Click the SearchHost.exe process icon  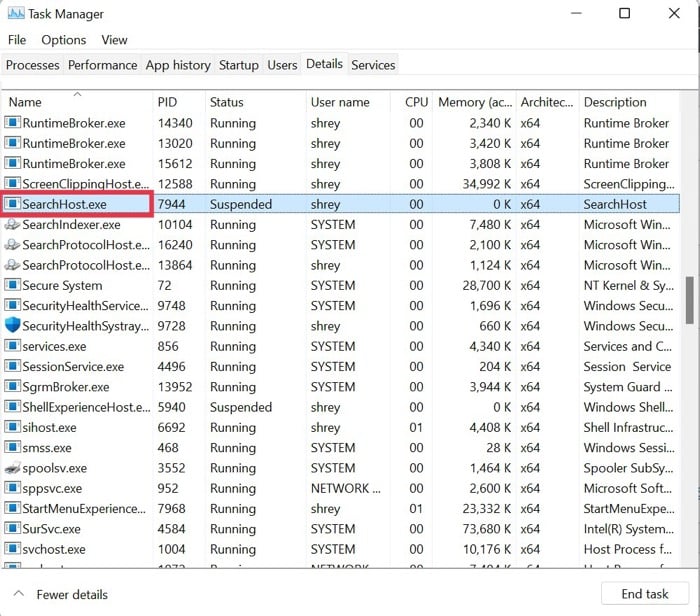[12, 204]
